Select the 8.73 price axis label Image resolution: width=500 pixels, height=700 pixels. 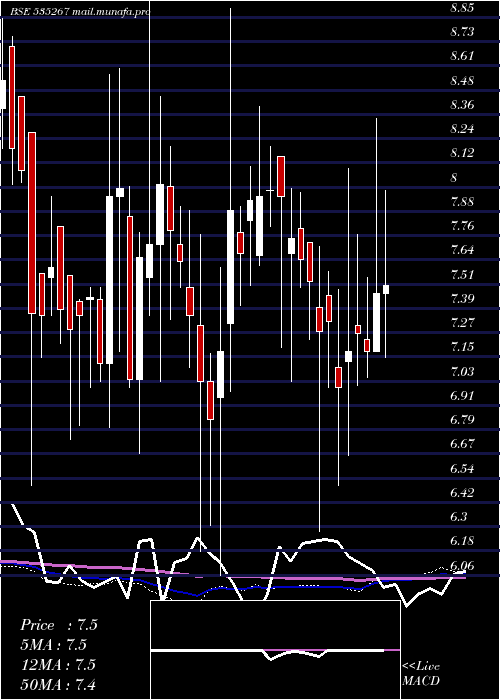click(x=462, y=32)
